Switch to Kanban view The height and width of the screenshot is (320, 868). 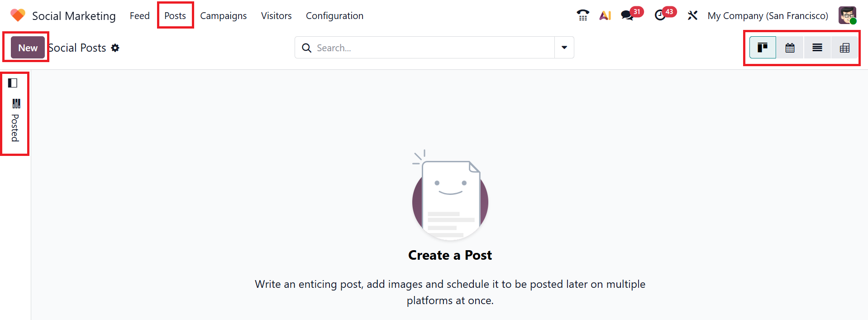click(x=763, y=48)
